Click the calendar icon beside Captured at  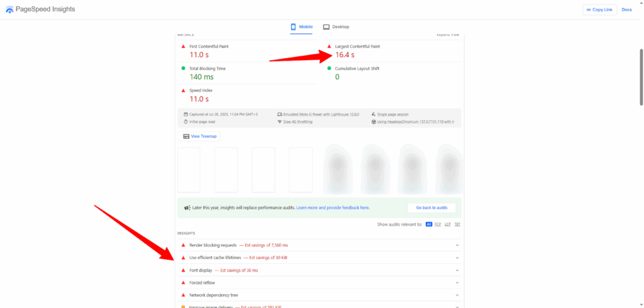point(186,114)
